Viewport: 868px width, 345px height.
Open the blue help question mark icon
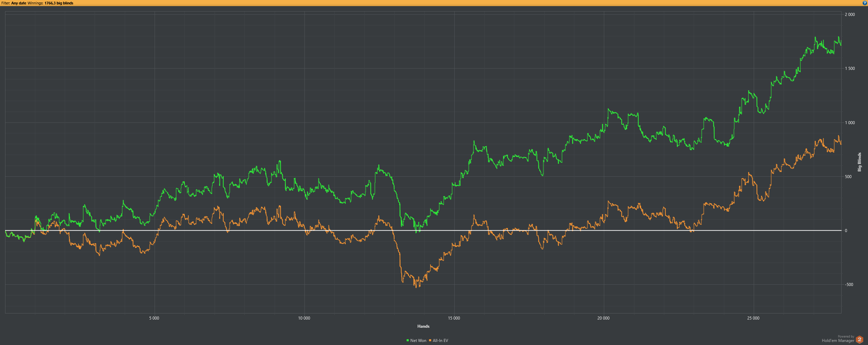coord(865,3)
